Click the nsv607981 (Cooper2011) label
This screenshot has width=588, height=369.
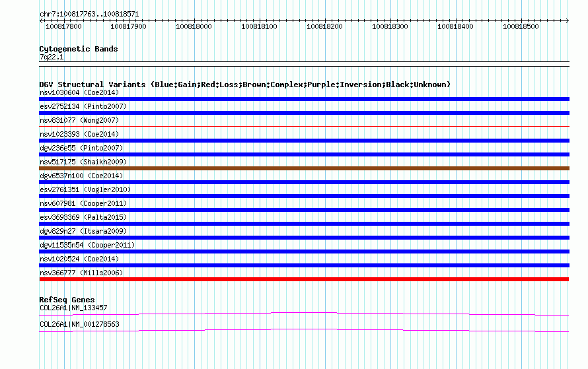[83, 203]
